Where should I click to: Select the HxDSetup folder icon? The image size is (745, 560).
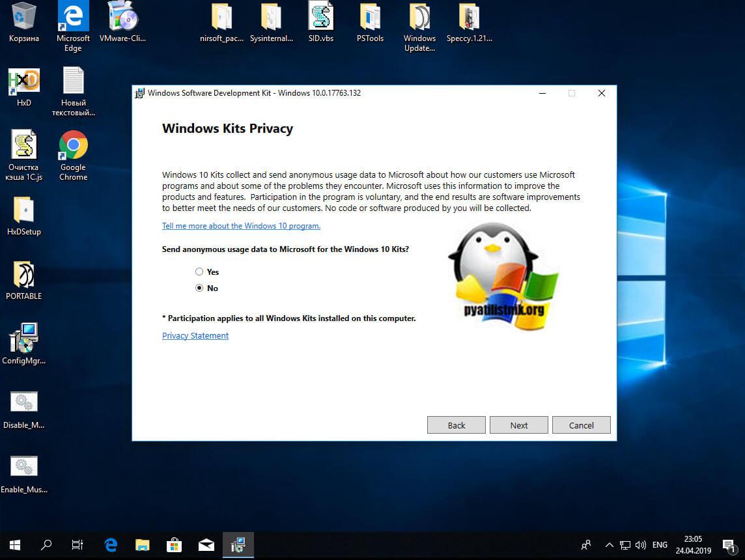tap(23, 216)
